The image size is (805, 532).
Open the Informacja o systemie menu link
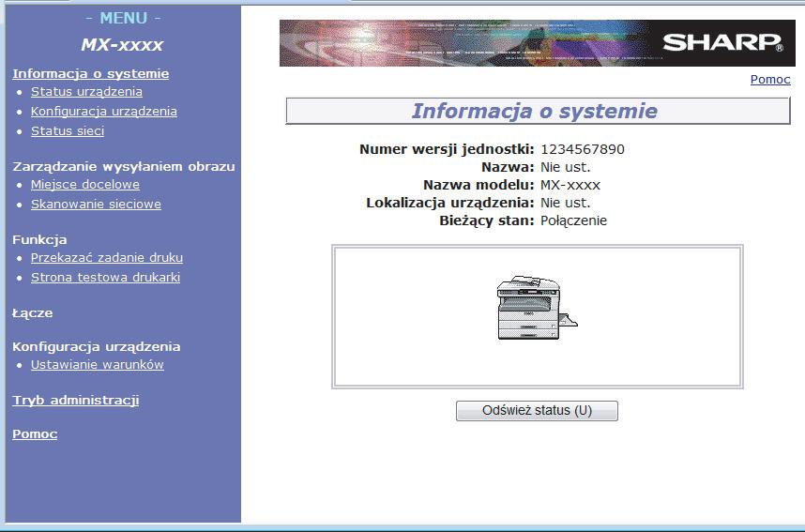coord(91,73)
